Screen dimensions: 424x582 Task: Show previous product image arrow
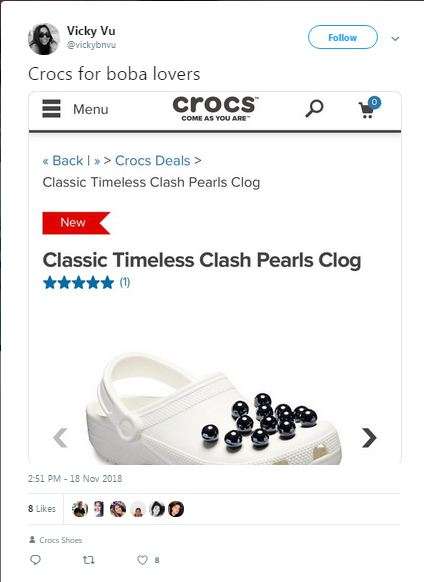click(60, 438)
